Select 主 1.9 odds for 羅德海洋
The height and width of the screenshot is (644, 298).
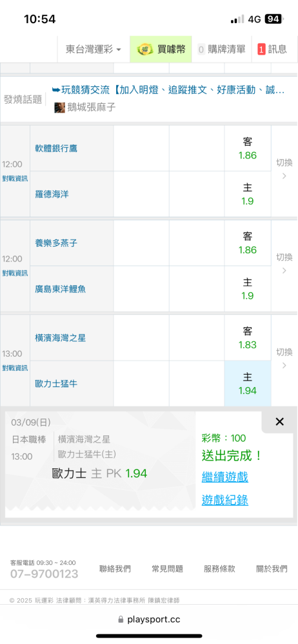248,194
